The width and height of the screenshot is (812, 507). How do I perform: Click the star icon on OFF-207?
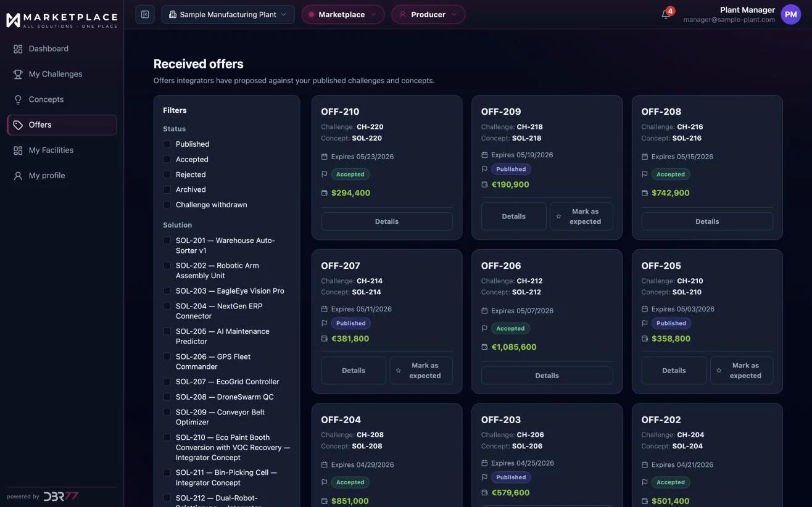(398, 371)
